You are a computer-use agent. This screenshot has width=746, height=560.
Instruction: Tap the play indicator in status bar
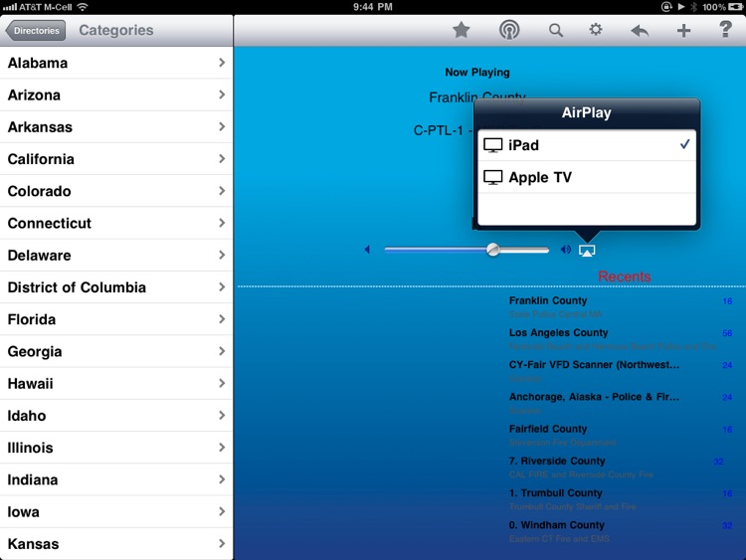(680, 7)
